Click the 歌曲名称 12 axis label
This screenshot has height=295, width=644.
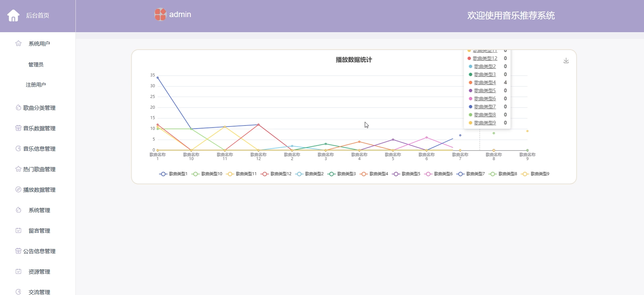click(x=258, y=156)
